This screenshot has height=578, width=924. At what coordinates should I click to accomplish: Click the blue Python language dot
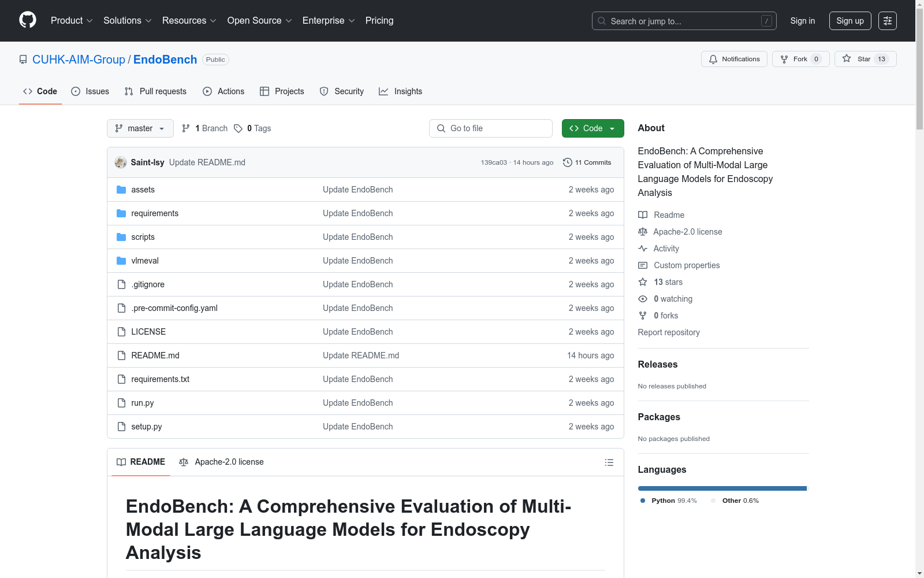point(643,501)
